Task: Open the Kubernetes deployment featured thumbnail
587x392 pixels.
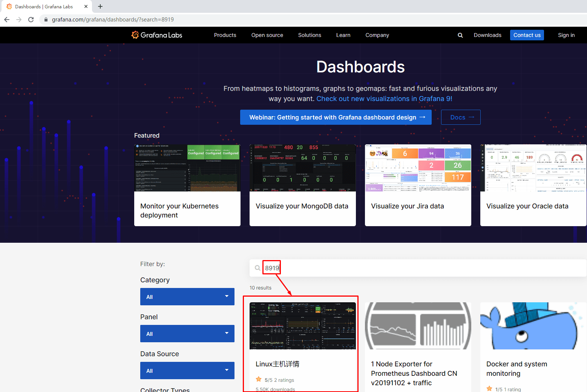Action: [187, 168]
